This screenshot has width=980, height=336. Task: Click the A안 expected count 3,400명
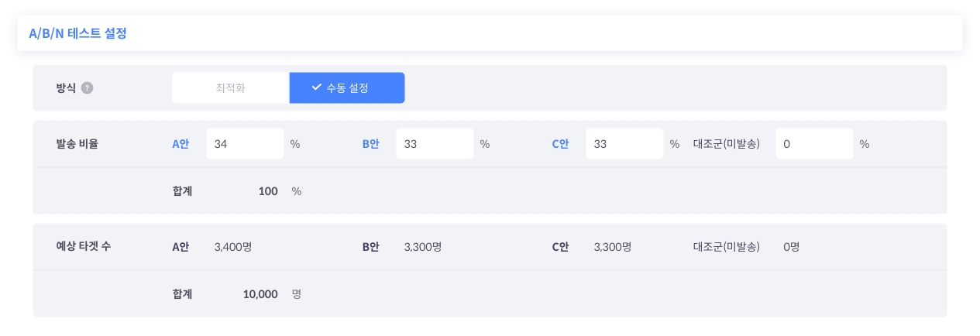(x=233, y=247)
